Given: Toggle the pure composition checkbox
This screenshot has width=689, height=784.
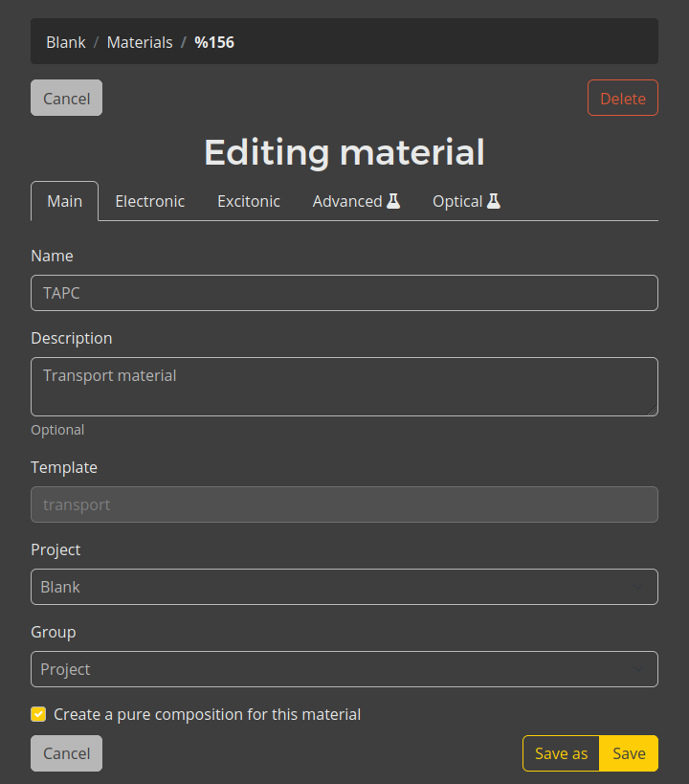Looking at the screenshot, I should [x=38, y=714].
